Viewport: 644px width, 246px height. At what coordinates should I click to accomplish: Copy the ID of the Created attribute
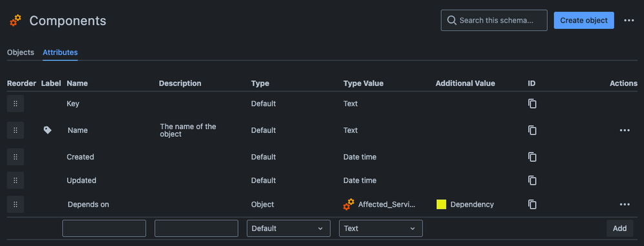click(x=532, y=157)
